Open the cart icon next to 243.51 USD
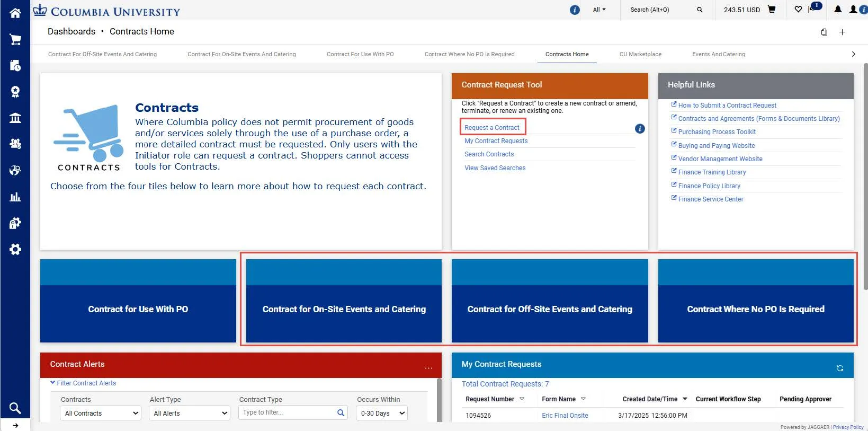This screenshot has width=868, height=431. [772, 9]
